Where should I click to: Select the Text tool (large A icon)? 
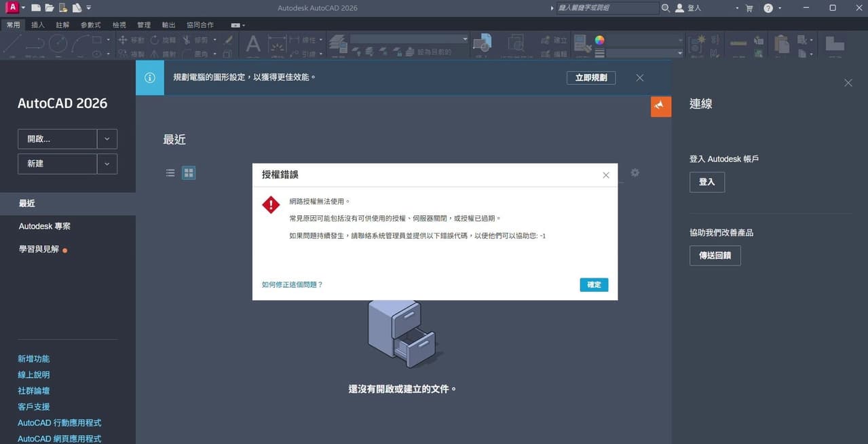[253, 44]
